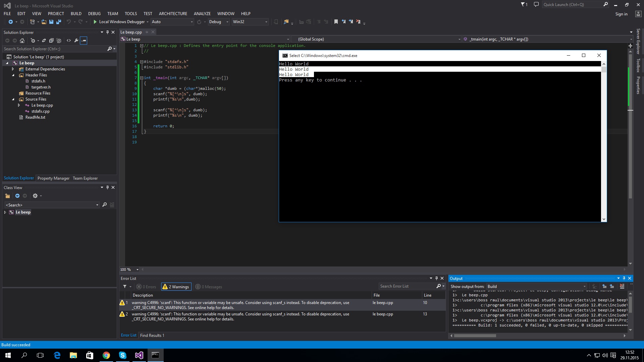Click the Open File toolbar icon
Viewport: 644px width, 362px height.
[44, 22]
